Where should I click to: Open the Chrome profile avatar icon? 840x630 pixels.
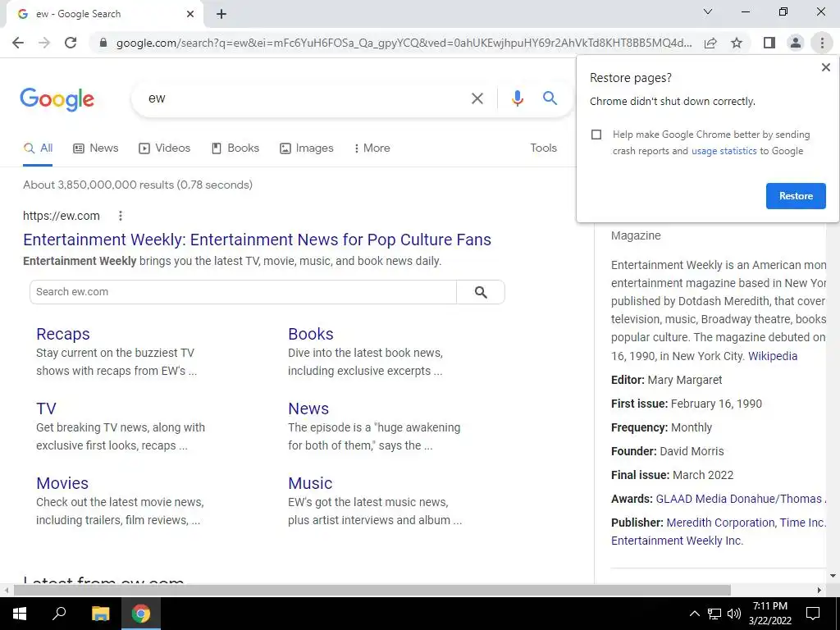796,43
